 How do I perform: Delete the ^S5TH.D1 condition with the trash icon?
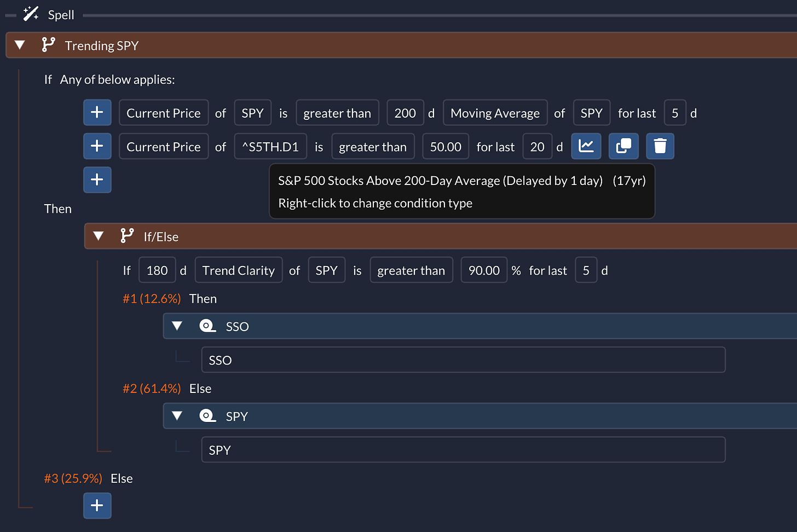pos(660,146)
